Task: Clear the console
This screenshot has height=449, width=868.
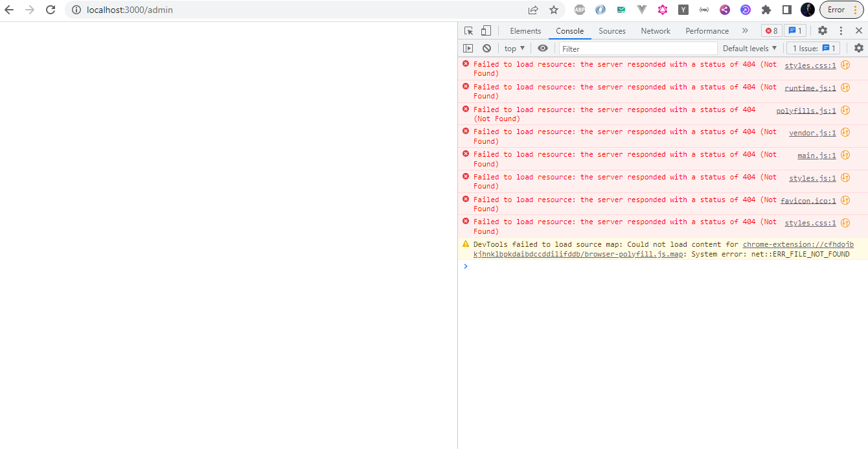Action: [x=486, y=48]
